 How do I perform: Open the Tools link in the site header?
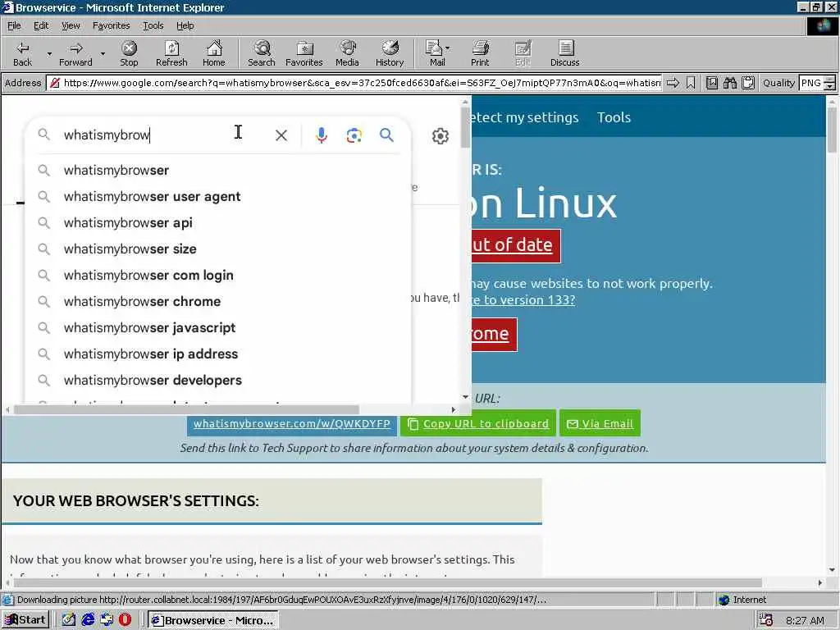pos(614,117)
